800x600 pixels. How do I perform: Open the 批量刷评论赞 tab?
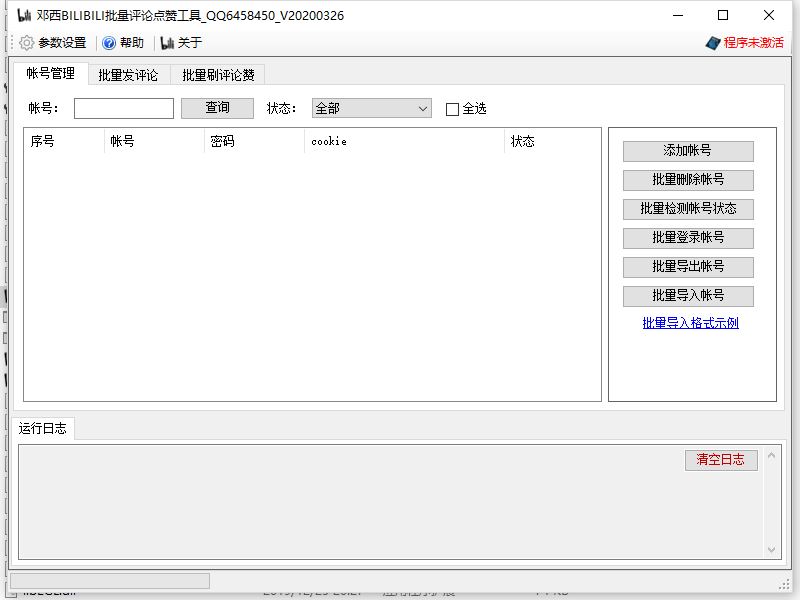(x=218, y=75)
